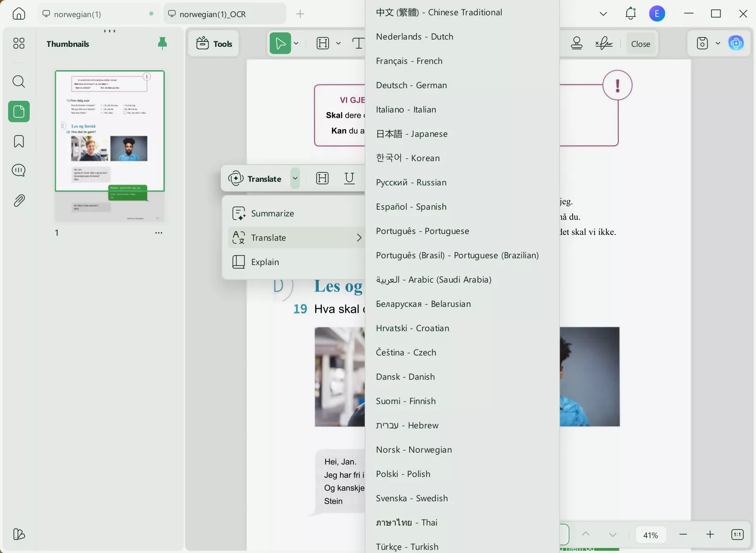
Task: Open the Translate submenu arrow
Action: coord(359,238)
